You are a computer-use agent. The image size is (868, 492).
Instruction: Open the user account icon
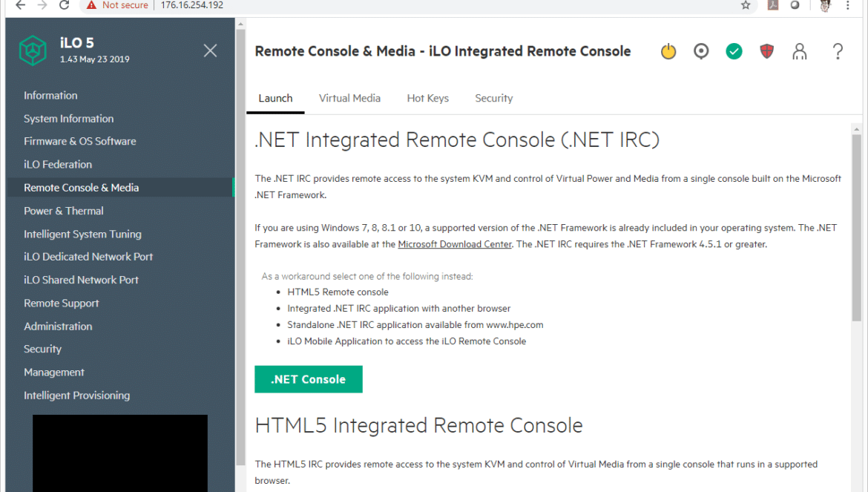[799, 51]
